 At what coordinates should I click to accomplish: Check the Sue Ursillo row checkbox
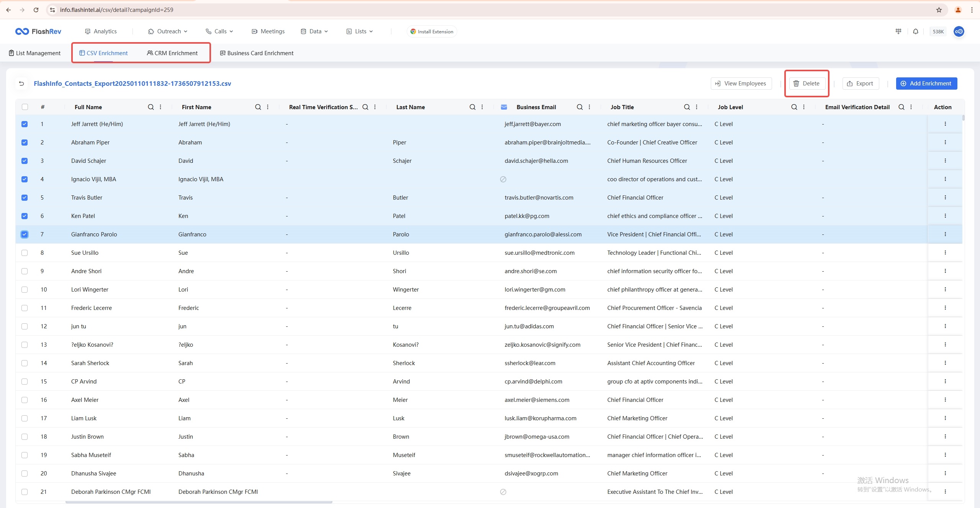pos(25,253)
